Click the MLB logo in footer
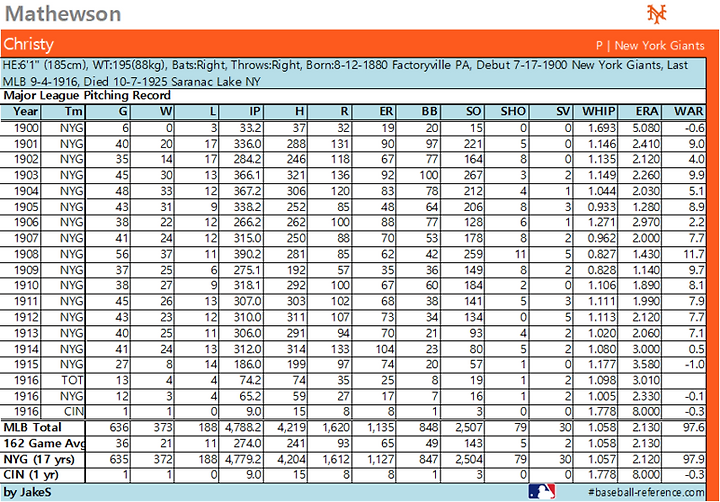 coord(542,492)
